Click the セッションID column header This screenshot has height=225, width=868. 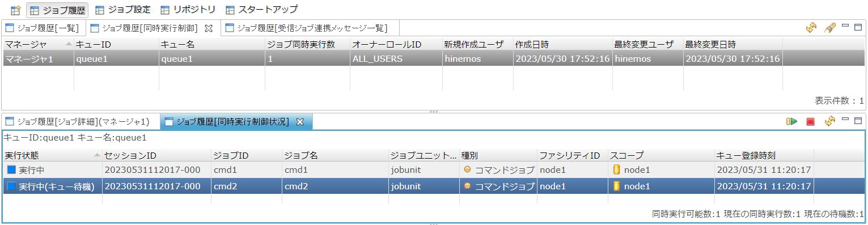156,155
